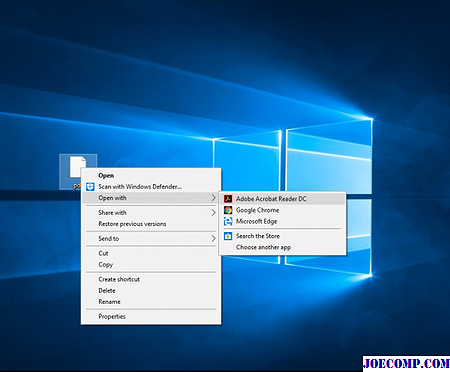Viewport: 450px width, 372px height.
Task: Select Scan with Windows Defender
Action: click(x=151, y=187)
